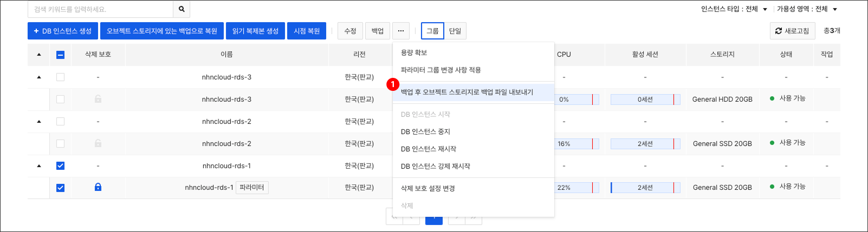Click 상태 column header

click(x=786, y=55)
